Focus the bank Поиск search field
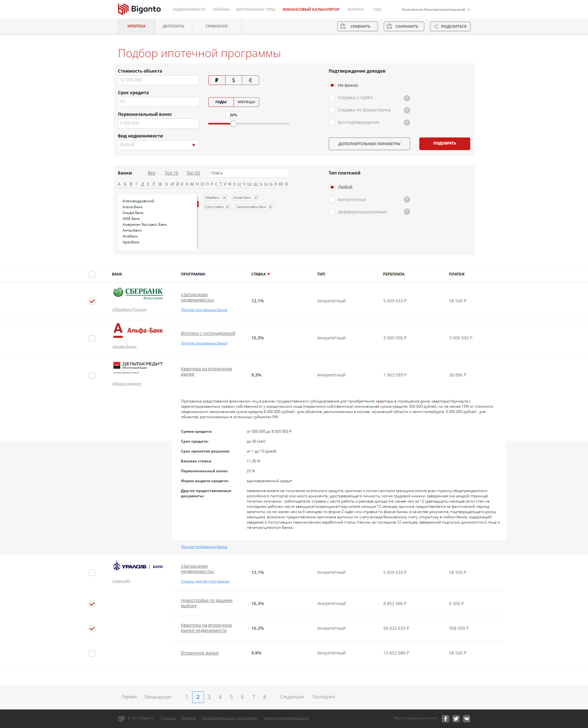588x728 pixels. point(249,173)
